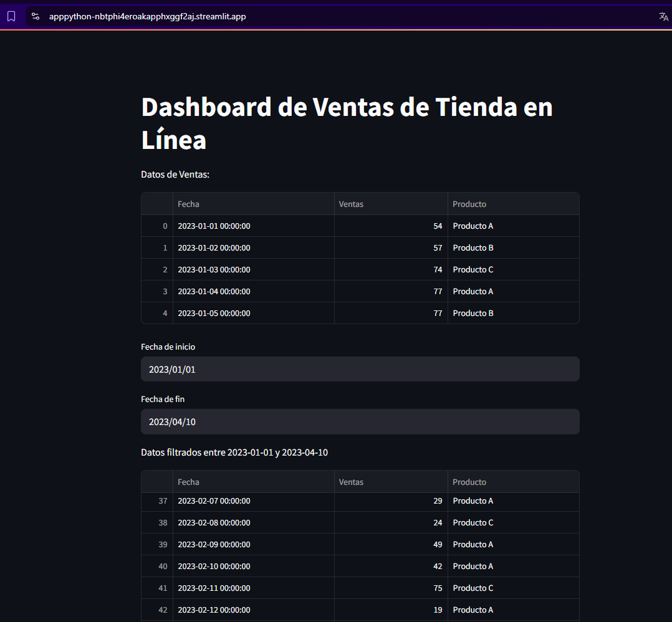
Task: Select cell 2023-02-07 00:00:00
Action: (x=253, y=501)
